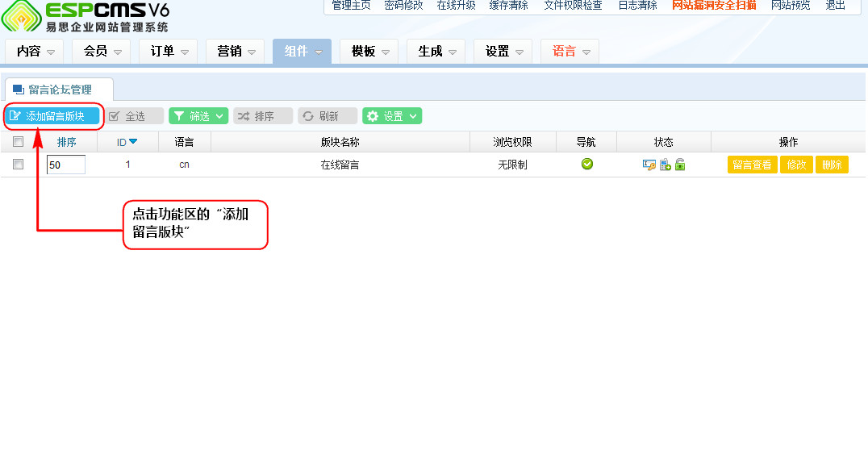
Task: Click the 全选 select all button
Action: point(134,116)
